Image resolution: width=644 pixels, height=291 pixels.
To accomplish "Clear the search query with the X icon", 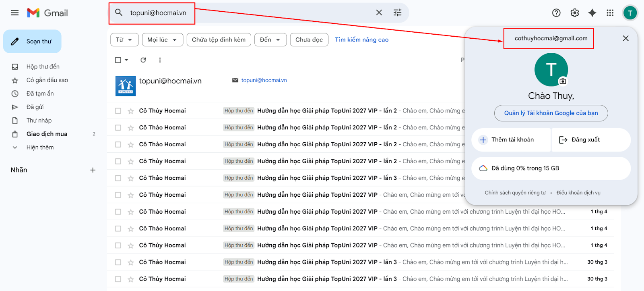I will coord(379,12).
